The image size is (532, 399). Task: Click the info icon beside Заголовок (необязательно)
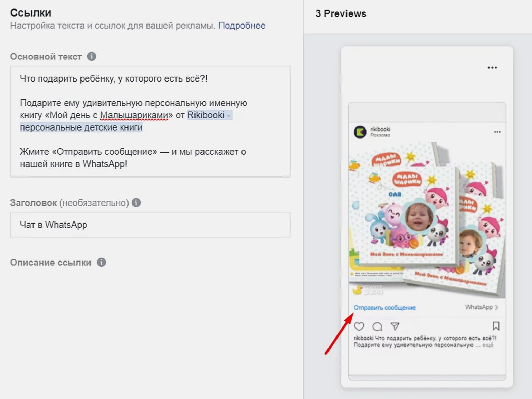(136, 202)
